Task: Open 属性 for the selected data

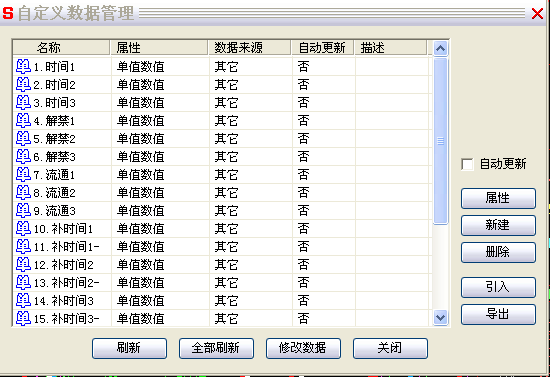Action: [498, 198]
